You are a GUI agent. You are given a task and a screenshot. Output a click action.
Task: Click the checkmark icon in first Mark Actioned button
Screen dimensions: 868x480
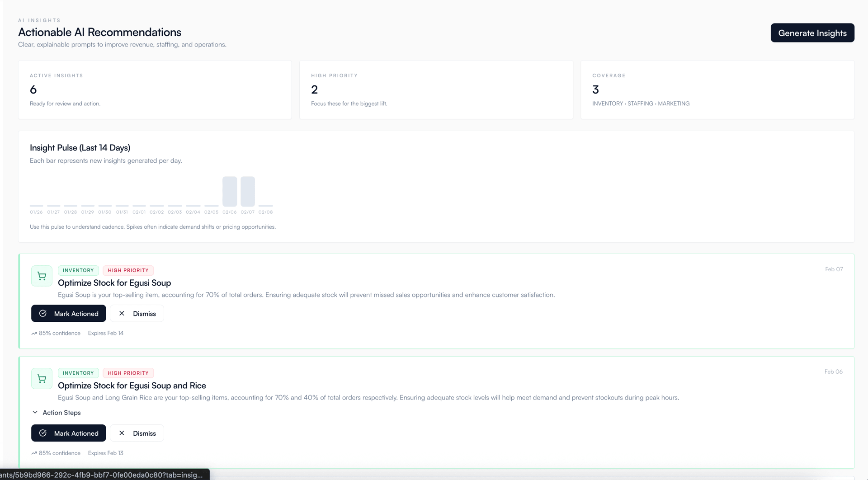click(43, 313)
